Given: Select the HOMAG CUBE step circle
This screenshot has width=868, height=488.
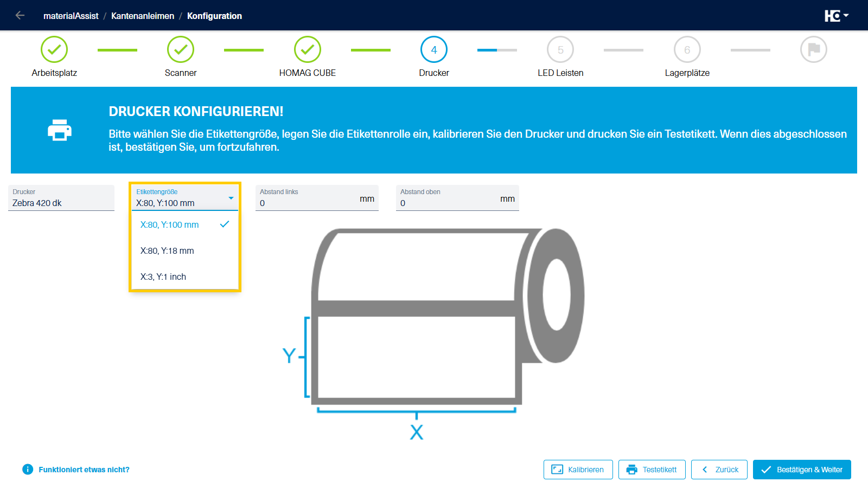Looking at the screenshot, I should point(308,49).
